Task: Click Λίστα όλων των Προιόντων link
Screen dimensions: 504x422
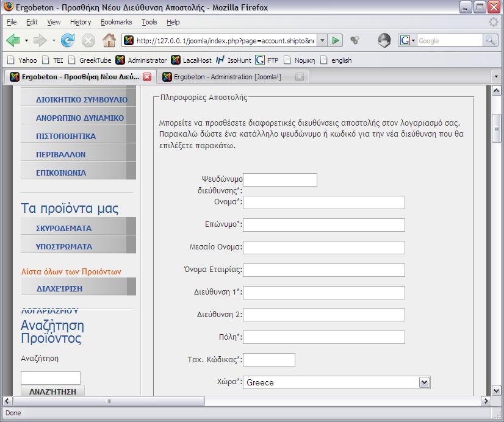Action: 71,272
